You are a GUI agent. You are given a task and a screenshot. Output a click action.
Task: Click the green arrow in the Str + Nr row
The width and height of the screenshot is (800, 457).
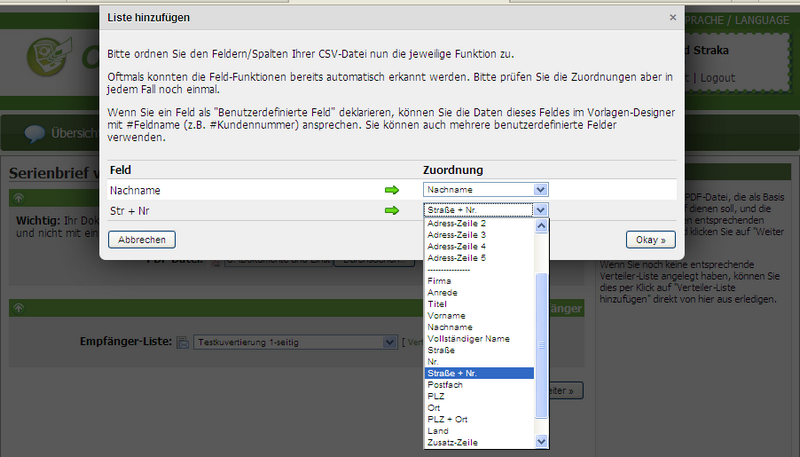[392, 210]
